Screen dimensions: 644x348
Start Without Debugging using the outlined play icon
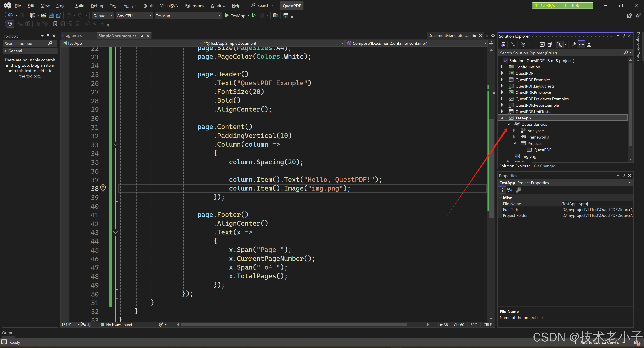pos(254,15)
